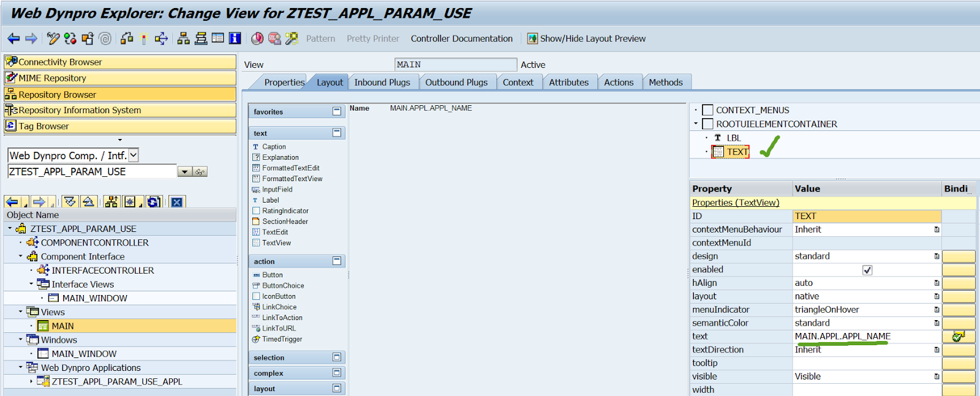Click the refresh object list icon
Viewport: 980px width, 396px height.
(x=154, y=202)
